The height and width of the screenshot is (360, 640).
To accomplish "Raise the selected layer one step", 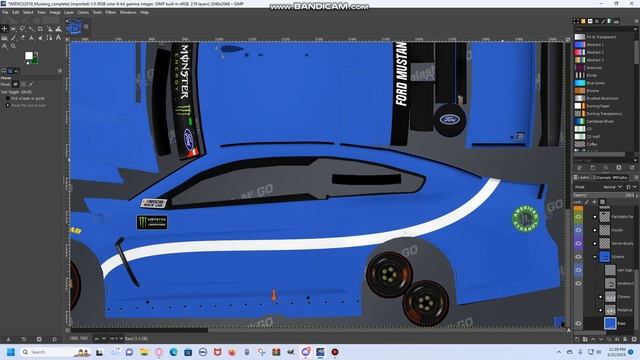I will (x=593, y=339).
